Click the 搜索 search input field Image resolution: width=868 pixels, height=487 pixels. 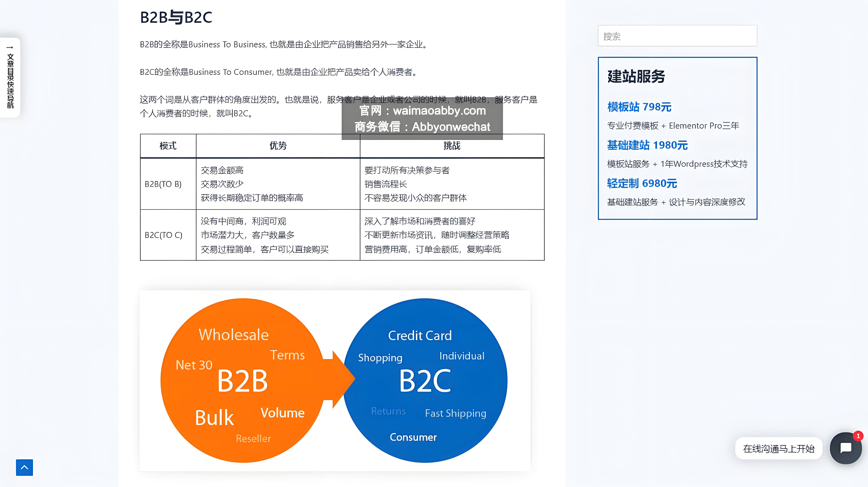click(x=677, y=36)
